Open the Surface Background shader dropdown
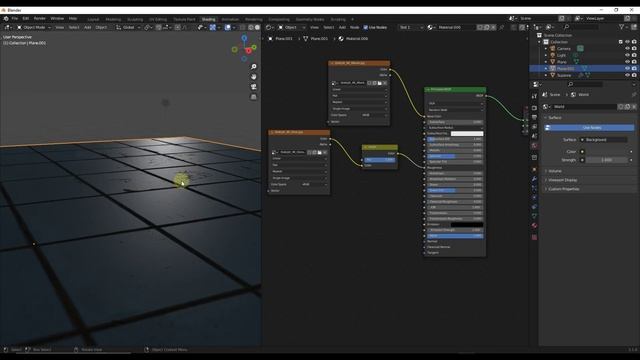Screen dimensions: 640x360 point(603,140)
